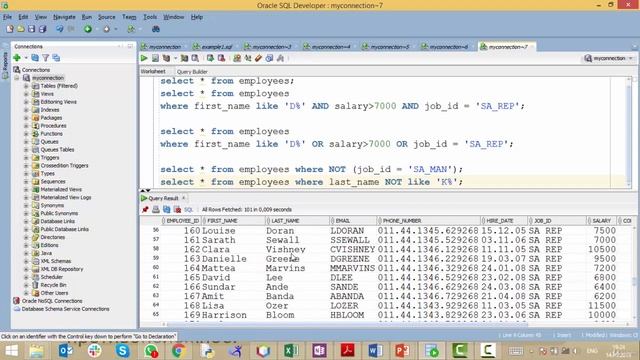Expand the Procedures tree node
Viewport: 640px width, 360px height.
(26, 126)
